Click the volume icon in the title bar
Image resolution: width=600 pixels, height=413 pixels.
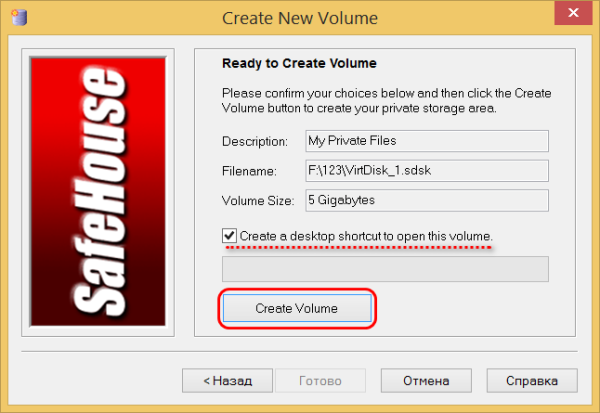click(19, 18)
